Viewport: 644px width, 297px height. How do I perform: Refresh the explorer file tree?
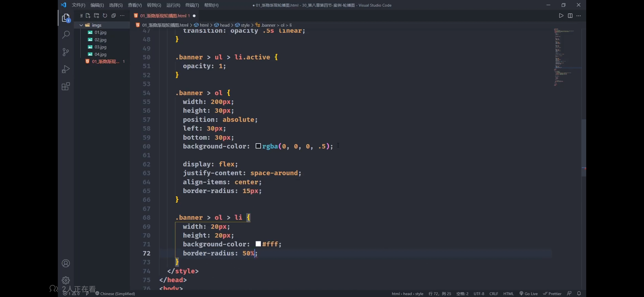(x=105, y=16)
